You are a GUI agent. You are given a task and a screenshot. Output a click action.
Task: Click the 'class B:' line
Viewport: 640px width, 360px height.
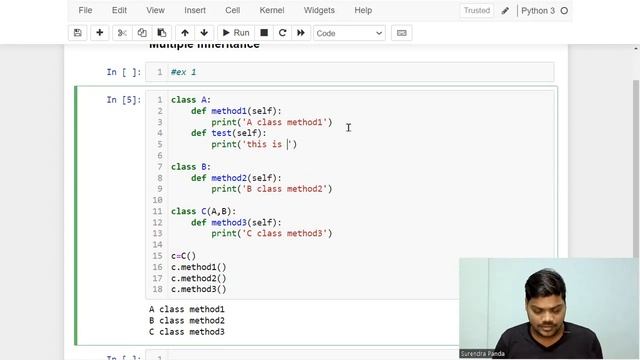(x=191, y=167)
